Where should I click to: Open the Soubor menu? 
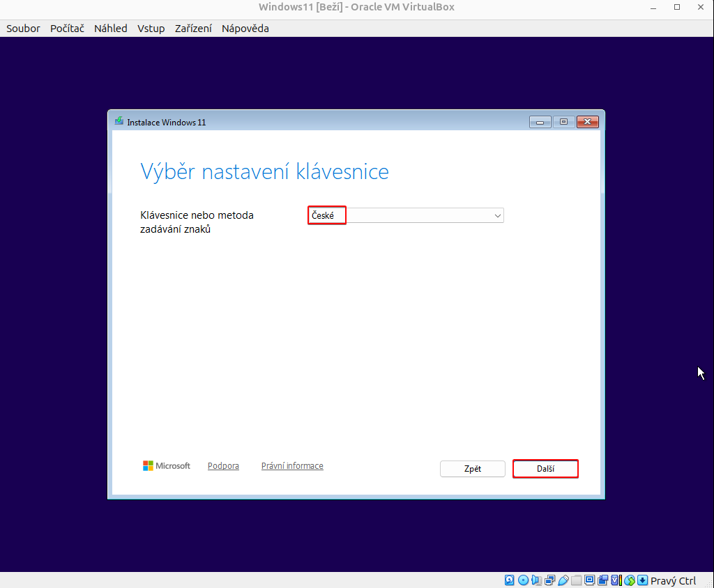point(23,29)
